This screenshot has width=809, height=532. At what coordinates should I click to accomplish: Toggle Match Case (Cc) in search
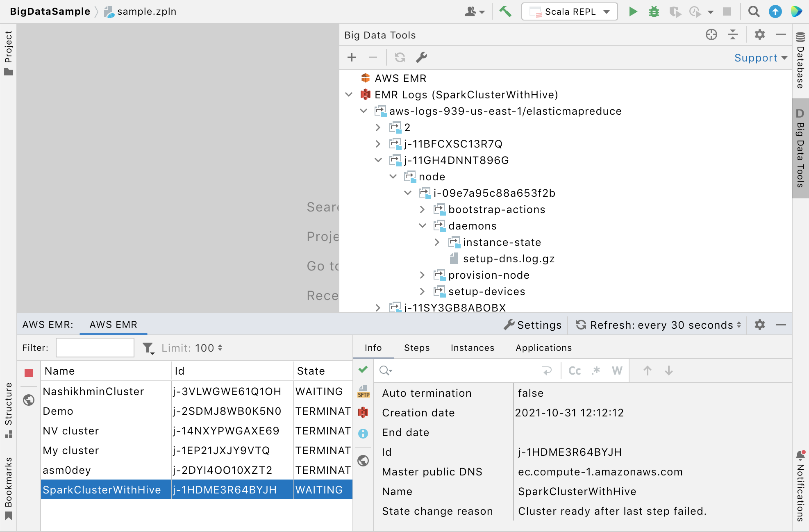(575, 371)
